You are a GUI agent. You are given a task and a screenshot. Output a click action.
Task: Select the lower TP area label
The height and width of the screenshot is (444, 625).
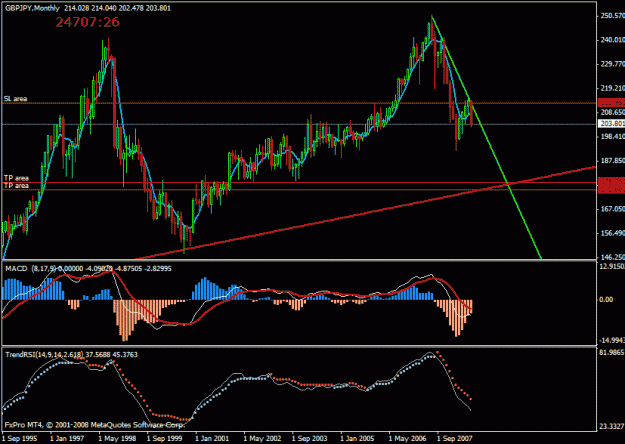(16, 186)
